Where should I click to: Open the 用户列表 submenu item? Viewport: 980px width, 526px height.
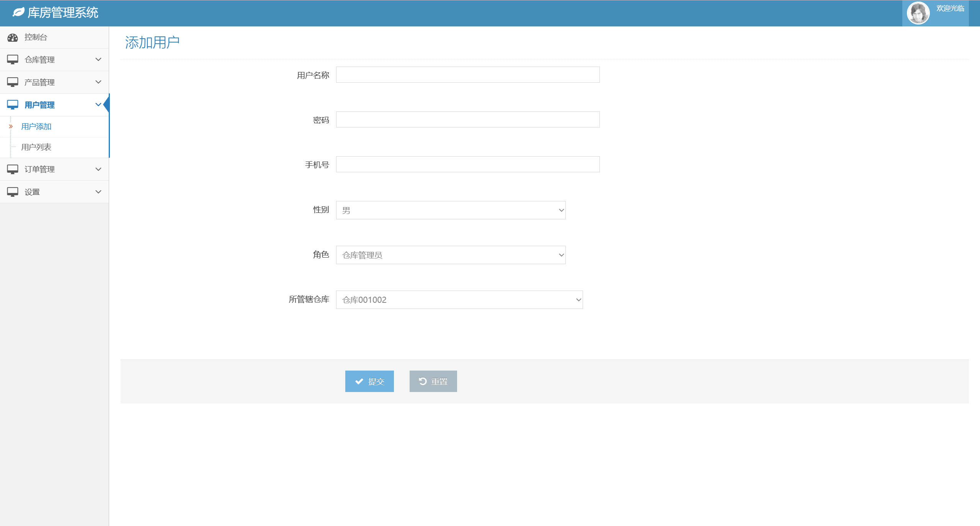click(x=36, y=147)
